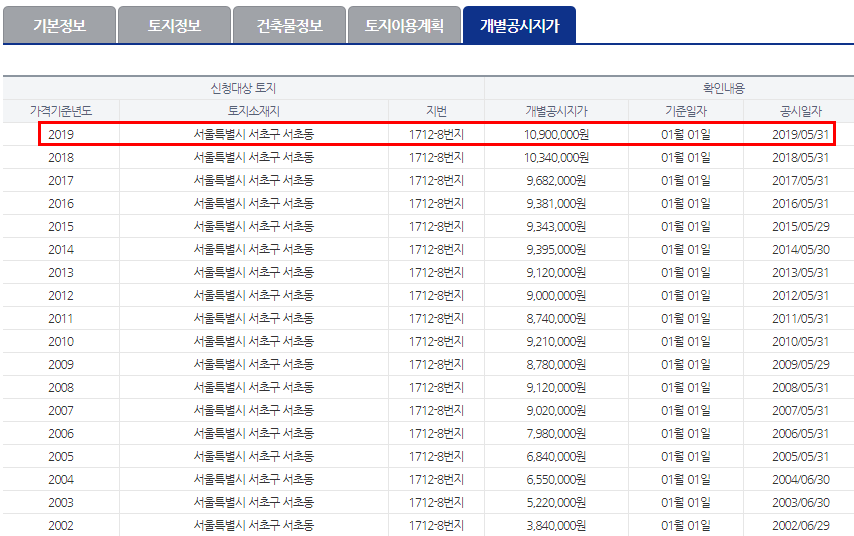Open the 토지정보 tab
Viewport: 854px width, 536px height.
point(174,25)
